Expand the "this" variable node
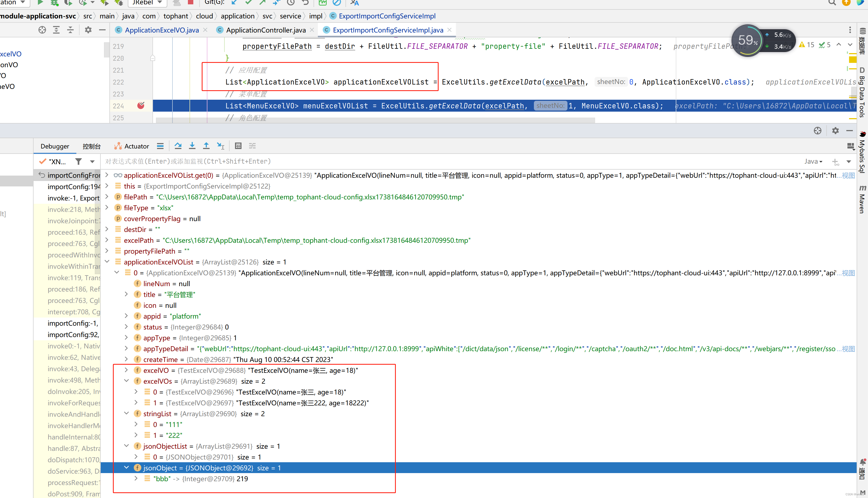The image size is (868, 498). (x=107, y=186)
